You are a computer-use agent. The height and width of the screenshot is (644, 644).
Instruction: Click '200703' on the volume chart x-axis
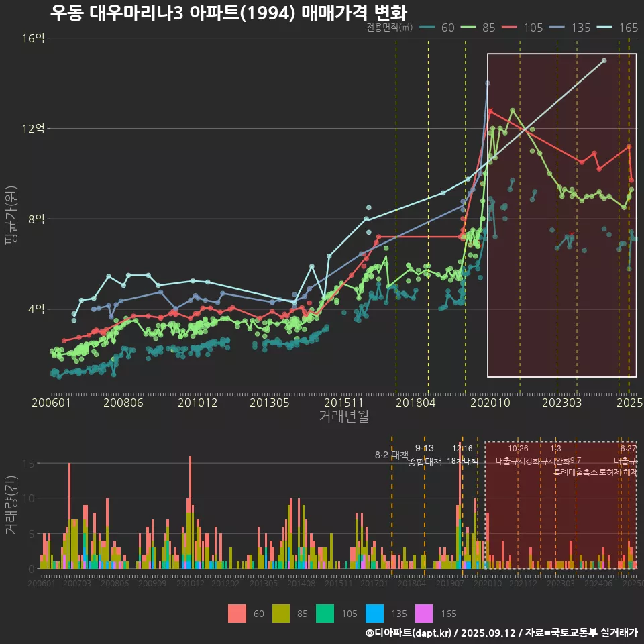[x=76, y=583]
